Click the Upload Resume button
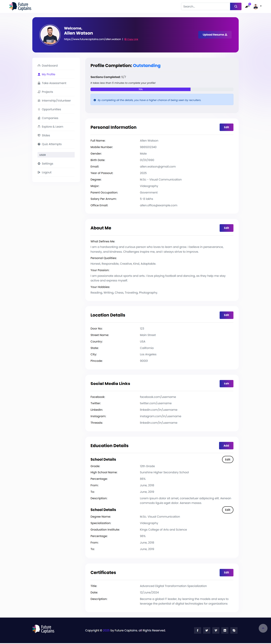271x644 pixels. tap(215, 35)
